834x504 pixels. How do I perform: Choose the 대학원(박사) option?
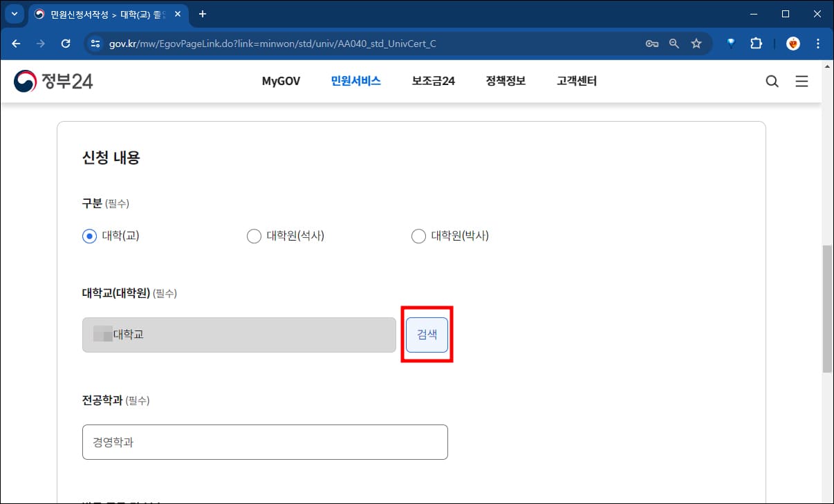coord(418,236)
